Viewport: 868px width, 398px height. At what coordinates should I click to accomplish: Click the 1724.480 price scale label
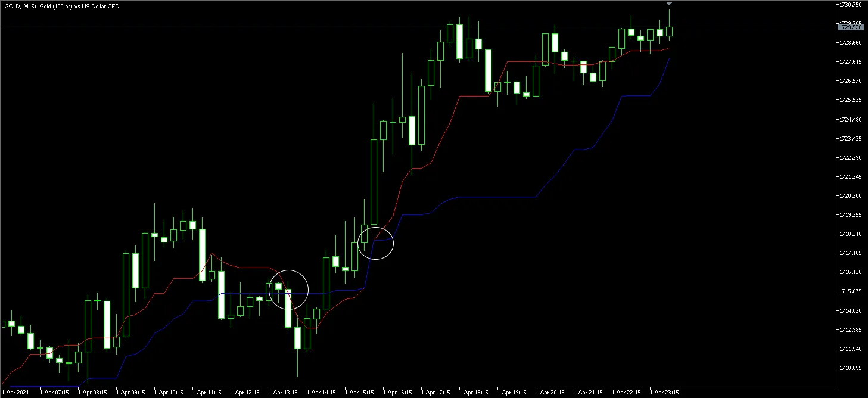pos(850,120)
